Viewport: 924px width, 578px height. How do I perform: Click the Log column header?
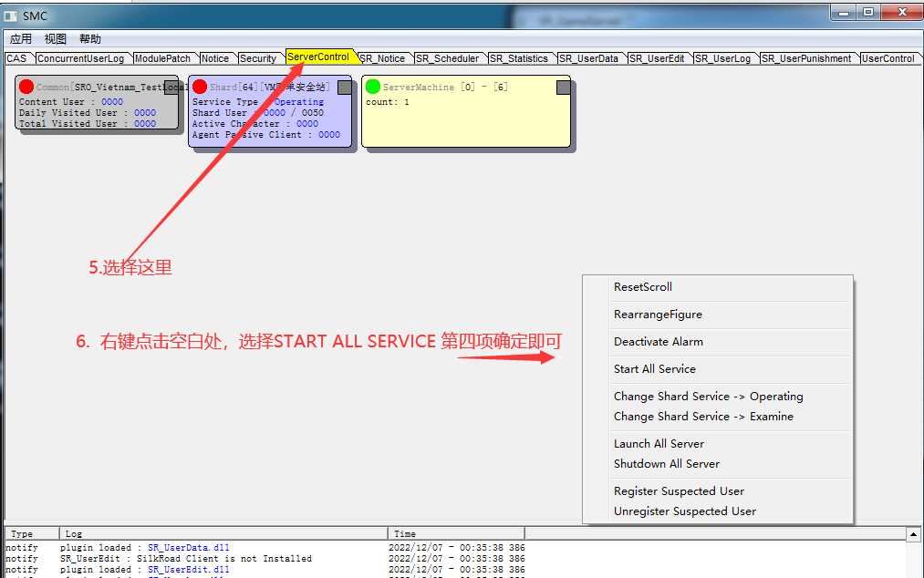[223, 533]
